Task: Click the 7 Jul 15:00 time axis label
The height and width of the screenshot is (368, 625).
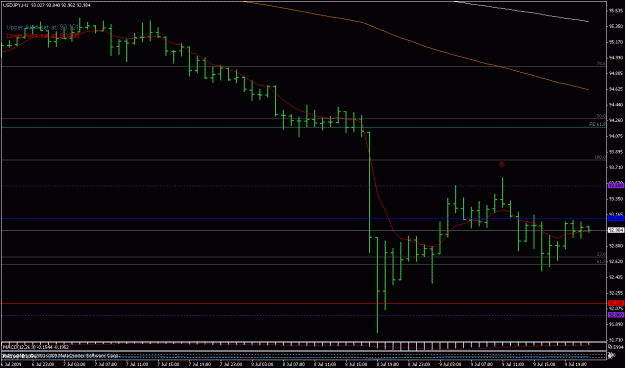Action: point(169,364)
